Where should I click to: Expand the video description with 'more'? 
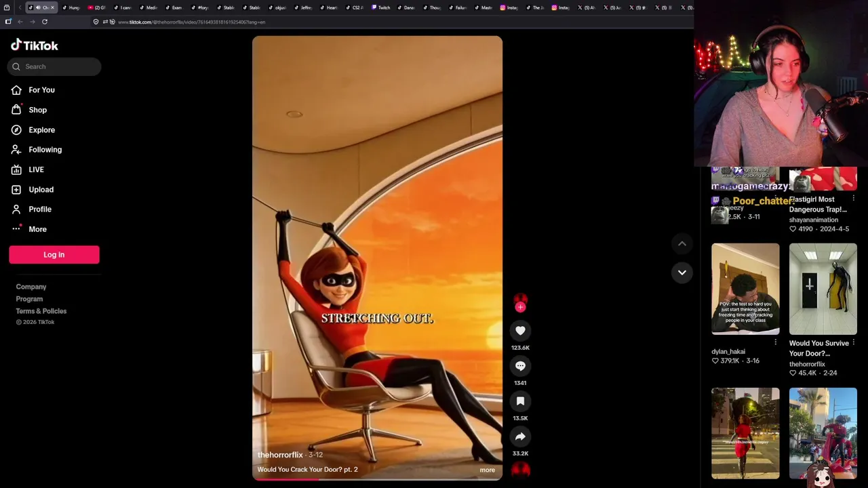coord(487,470)
